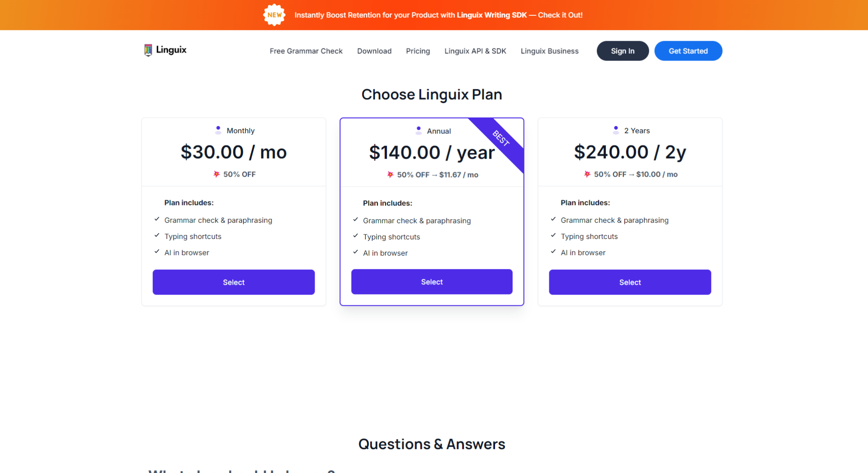Screen dimensions: 868x473
Task: Open Free Grammar Check page
Action: 306,51
